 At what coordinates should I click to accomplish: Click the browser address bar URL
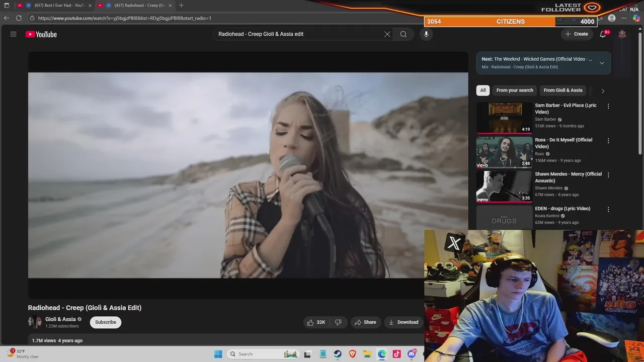[125, 18]
